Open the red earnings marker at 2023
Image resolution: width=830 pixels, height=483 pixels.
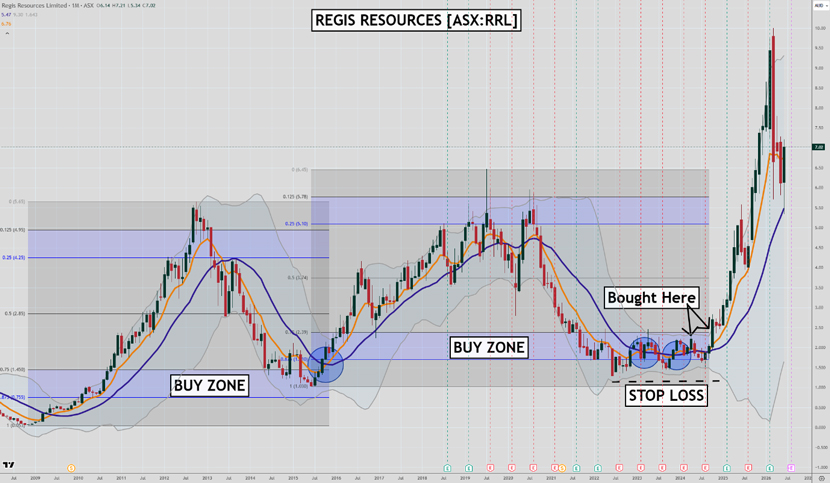tap(640, 468)
